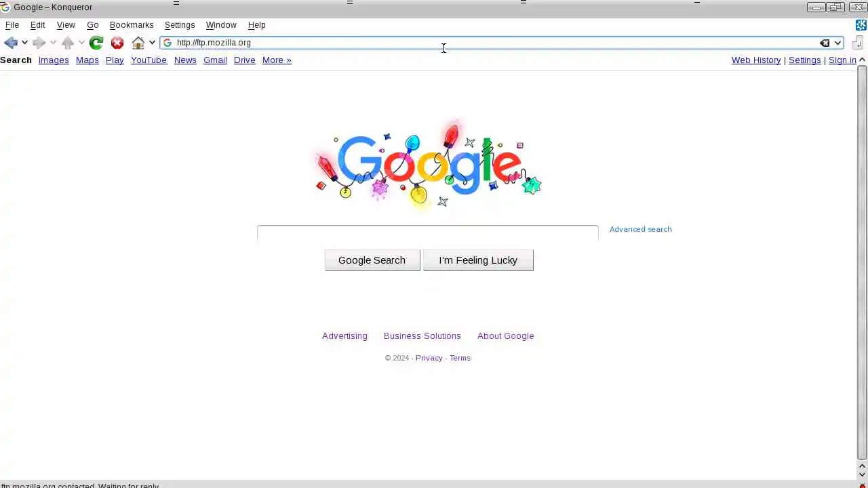This screenshot has width=868, height=488.
Task: Click the Go button beside location bar
Action: [857, 43]
